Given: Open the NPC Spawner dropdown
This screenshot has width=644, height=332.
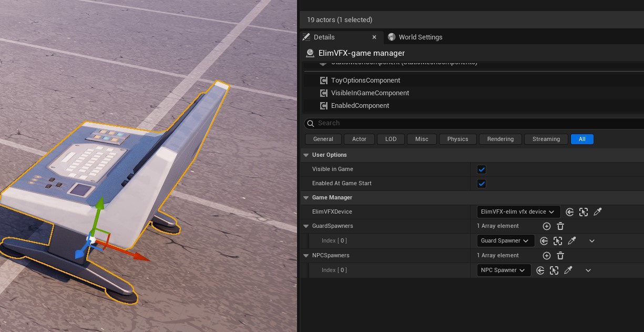Looking at the screenshot, I should pyautogui.click(x=504, y=270).
